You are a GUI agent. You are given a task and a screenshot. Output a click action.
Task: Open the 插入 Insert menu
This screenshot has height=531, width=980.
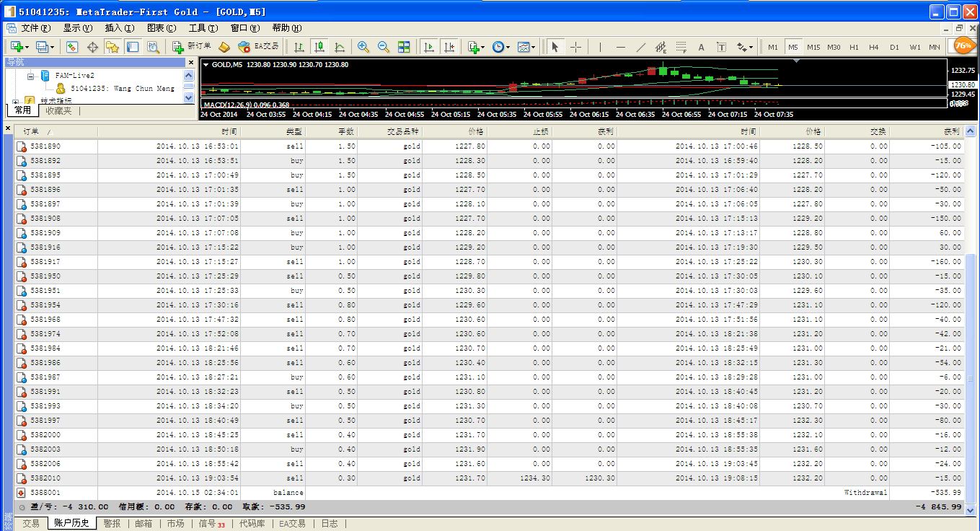(119, 28)
